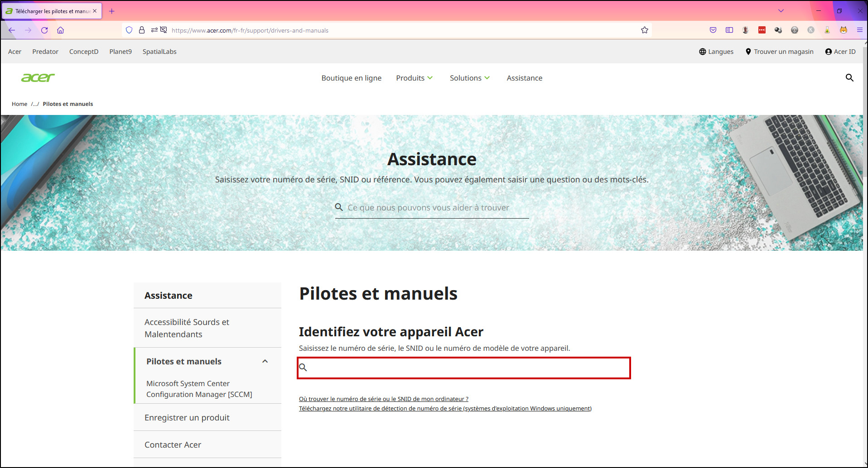Open Boutique en ligne
The image size is (868, 468).
[352, 78]
